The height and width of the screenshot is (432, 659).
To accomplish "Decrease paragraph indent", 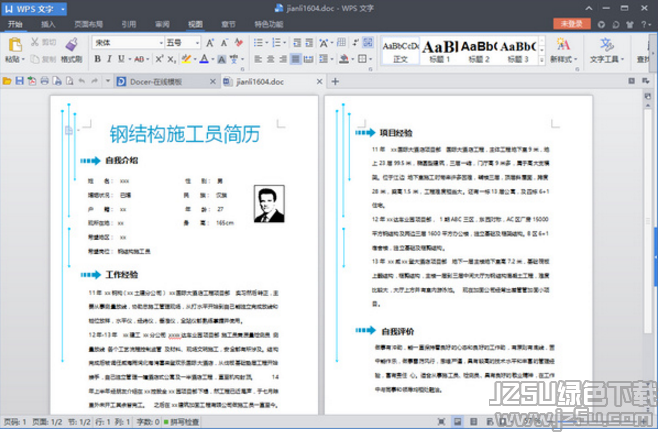I will tap(297, 42).
